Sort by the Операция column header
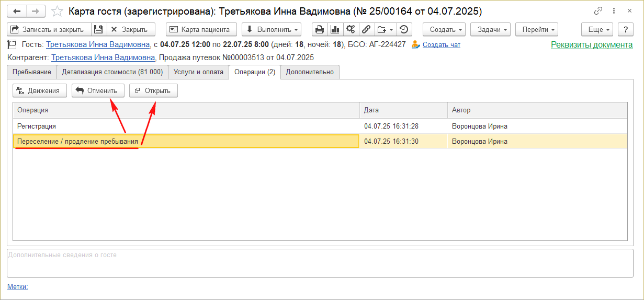 [x=186, y=110]
